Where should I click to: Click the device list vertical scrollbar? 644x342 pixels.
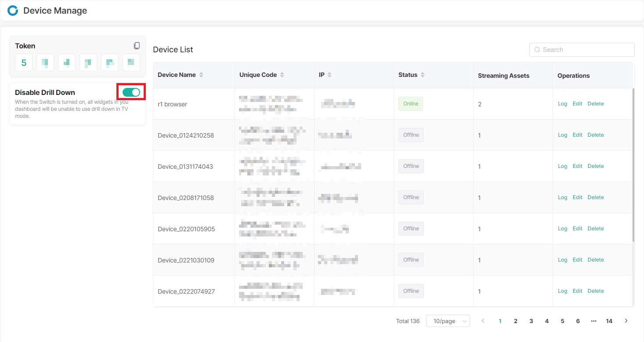(633, 165)
